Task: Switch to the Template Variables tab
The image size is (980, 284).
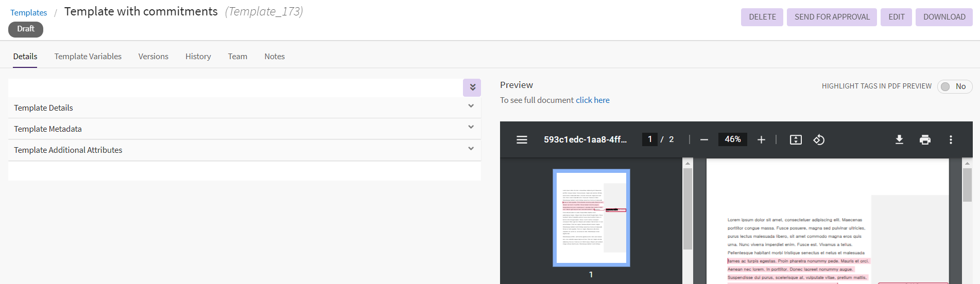Action: [x=88, y=57]
